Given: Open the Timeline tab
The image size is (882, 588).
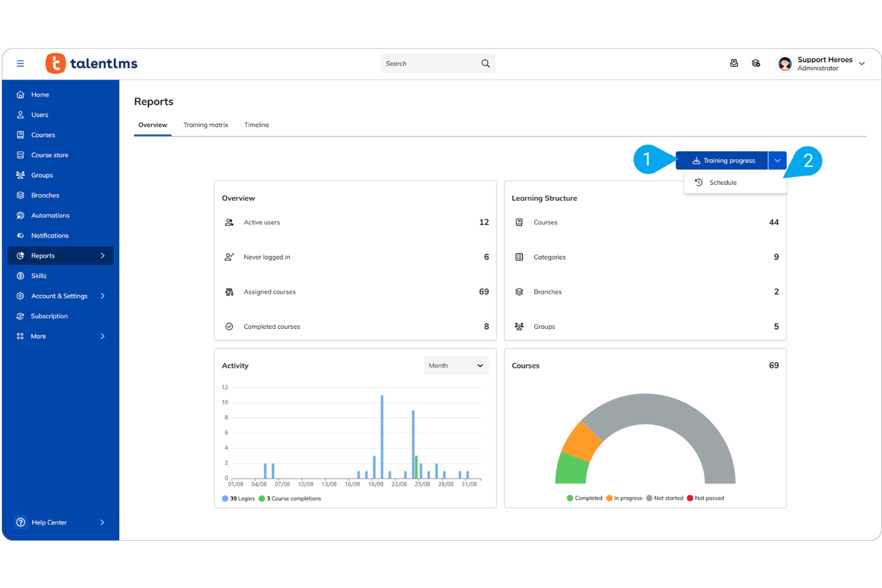Looking at the screenshot, I should coord(256,125).
